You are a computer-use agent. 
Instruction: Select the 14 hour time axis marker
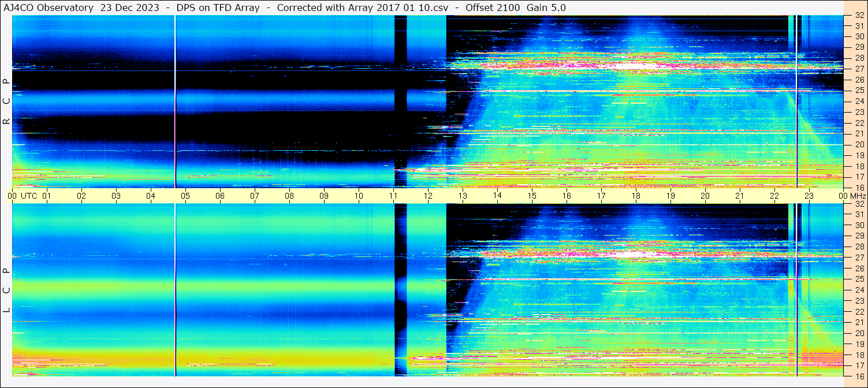tap(497, 196)
